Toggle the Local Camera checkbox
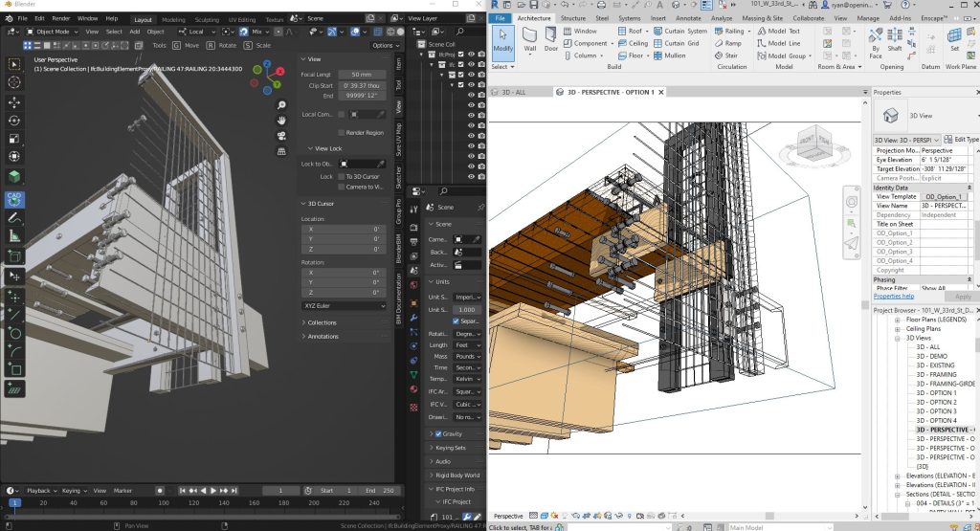Viewport: 980px width, 531px height. click(342, 114)
